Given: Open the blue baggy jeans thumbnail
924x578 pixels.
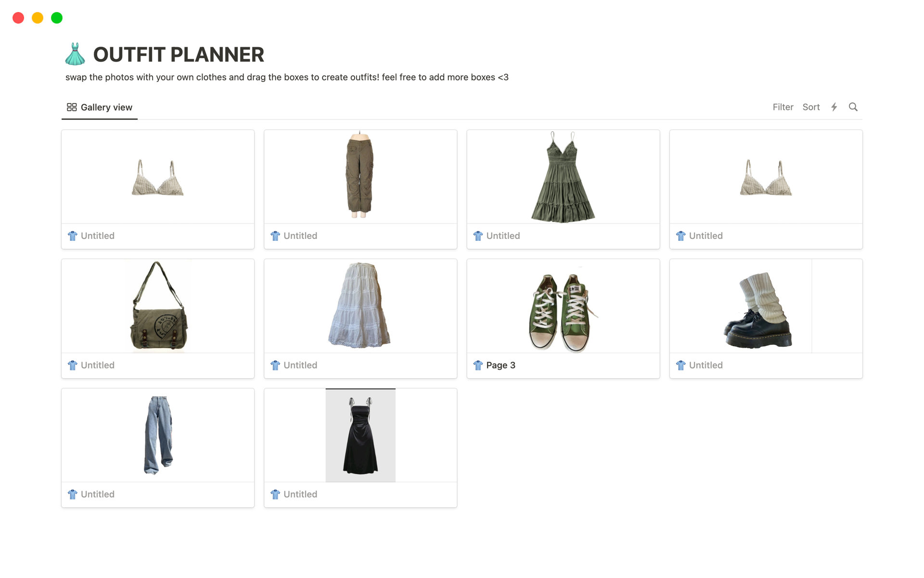Looking at the screenshot, I should [x=158, y=435].
